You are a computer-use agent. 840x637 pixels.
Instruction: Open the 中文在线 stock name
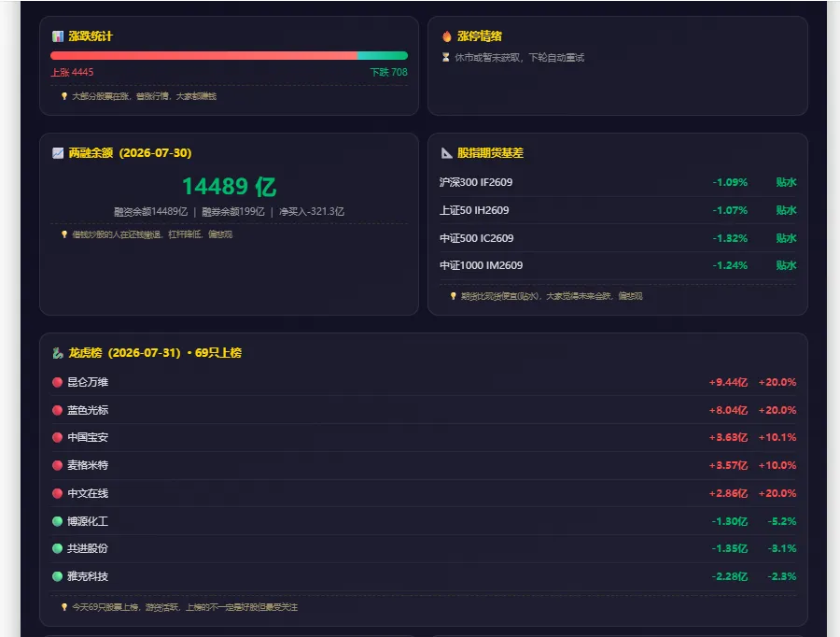tap(88, 493)
